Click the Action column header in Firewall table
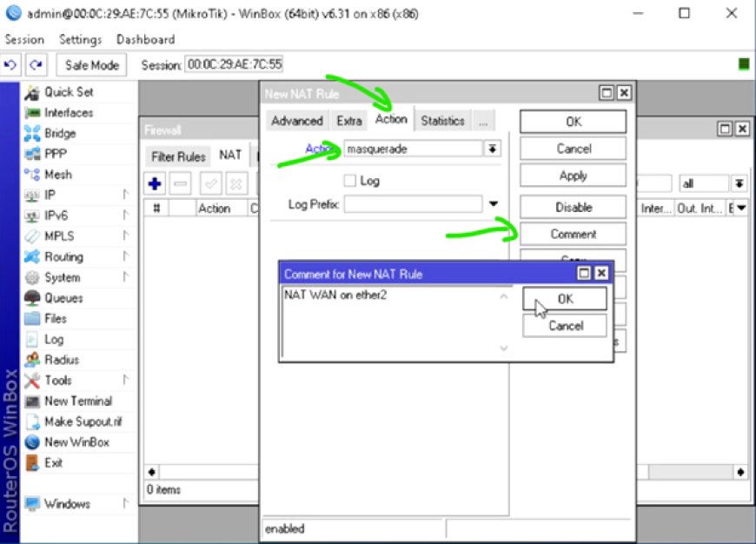 pyautogui.click(x=222, y=209)
